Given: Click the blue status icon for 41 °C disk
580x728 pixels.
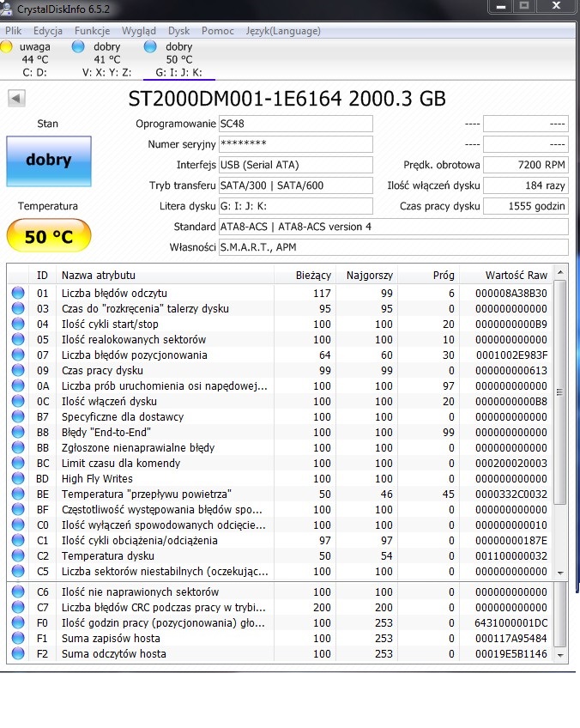Looking at the screenshot, I should 78,47.
